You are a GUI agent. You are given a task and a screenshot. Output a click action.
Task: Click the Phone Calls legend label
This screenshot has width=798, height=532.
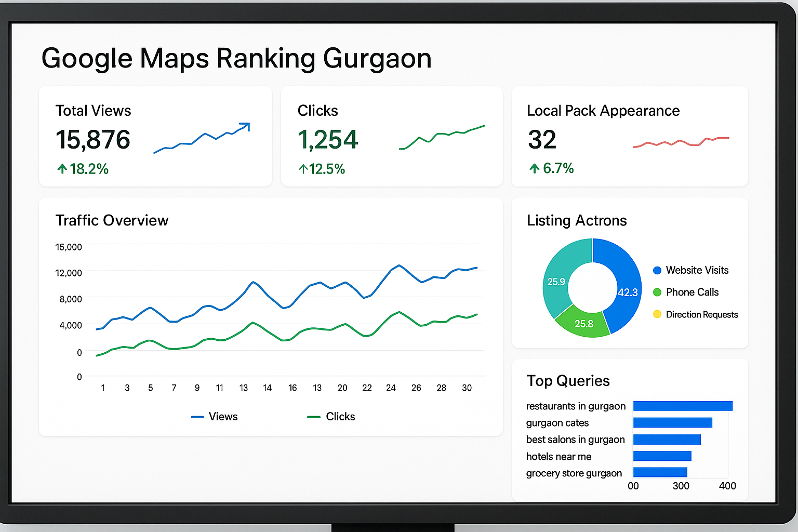tap(693, 292)
